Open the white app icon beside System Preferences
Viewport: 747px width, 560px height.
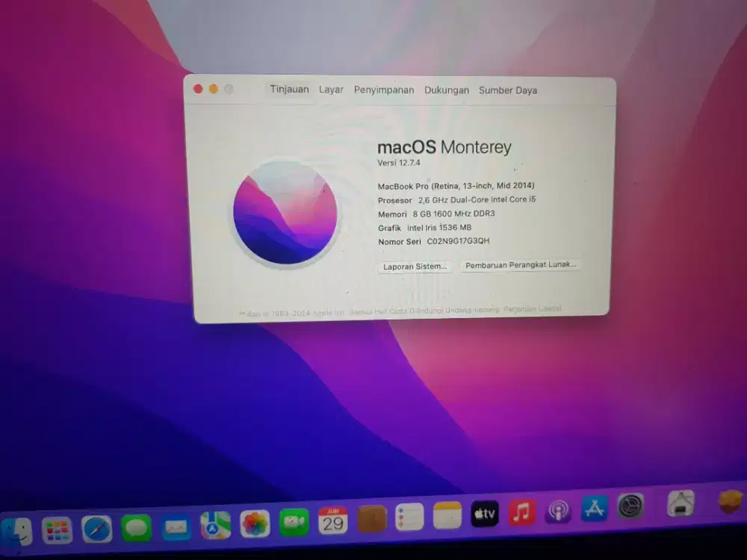(x=681, y=503)
